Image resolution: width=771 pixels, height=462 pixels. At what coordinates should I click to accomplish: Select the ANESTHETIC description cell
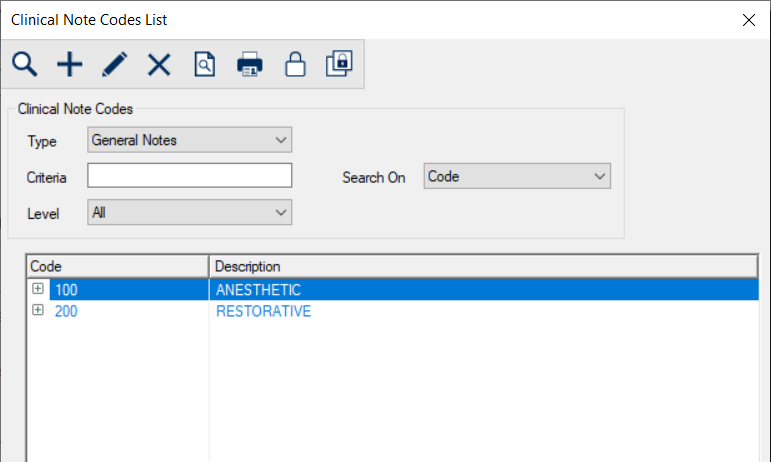[x=258, y=290]
